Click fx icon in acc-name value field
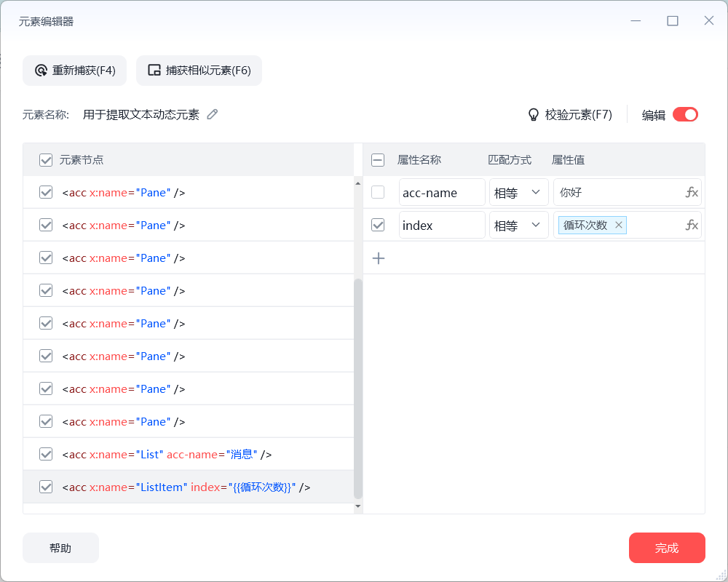 [692, 193]
